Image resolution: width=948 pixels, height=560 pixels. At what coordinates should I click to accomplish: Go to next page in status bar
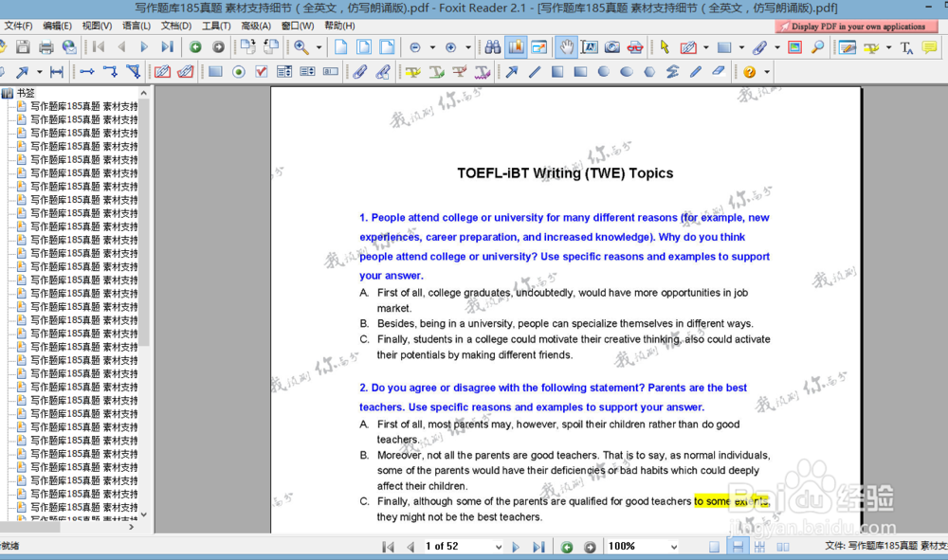(516, 547)
